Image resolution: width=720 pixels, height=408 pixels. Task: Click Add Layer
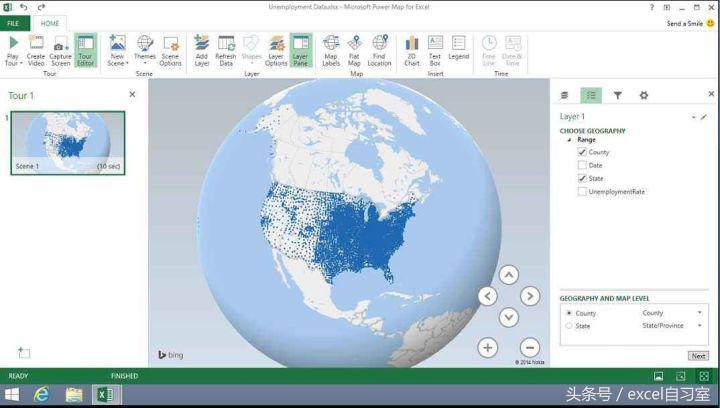point(202,51)
